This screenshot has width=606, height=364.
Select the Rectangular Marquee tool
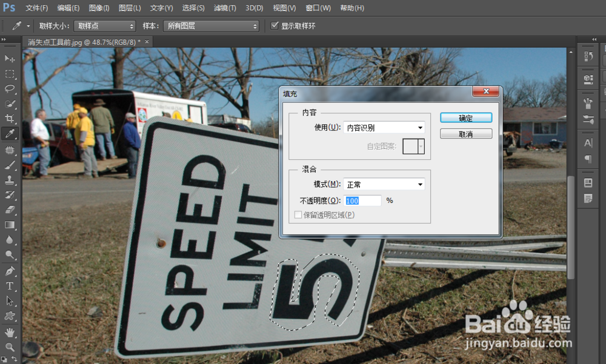(10, 73)
